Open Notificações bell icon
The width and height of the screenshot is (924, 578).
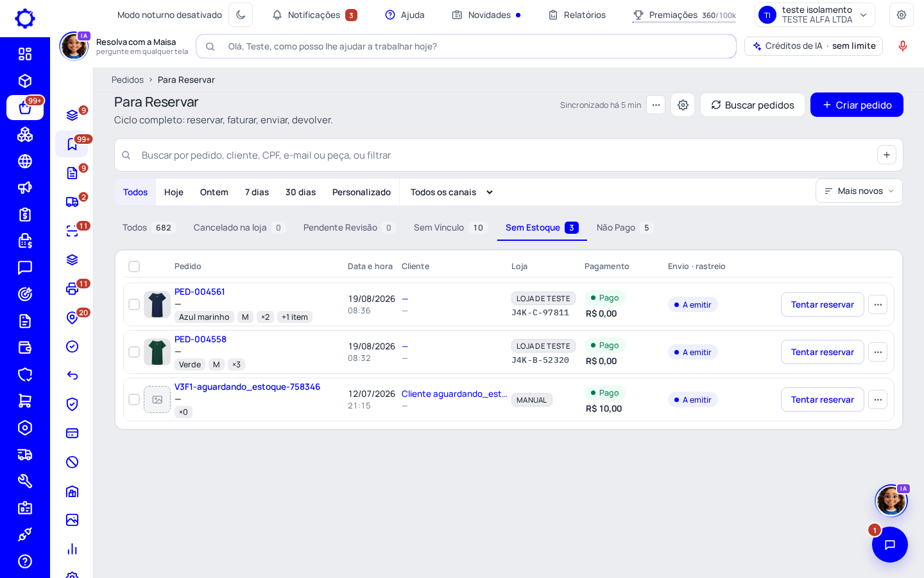click(277, 15)
